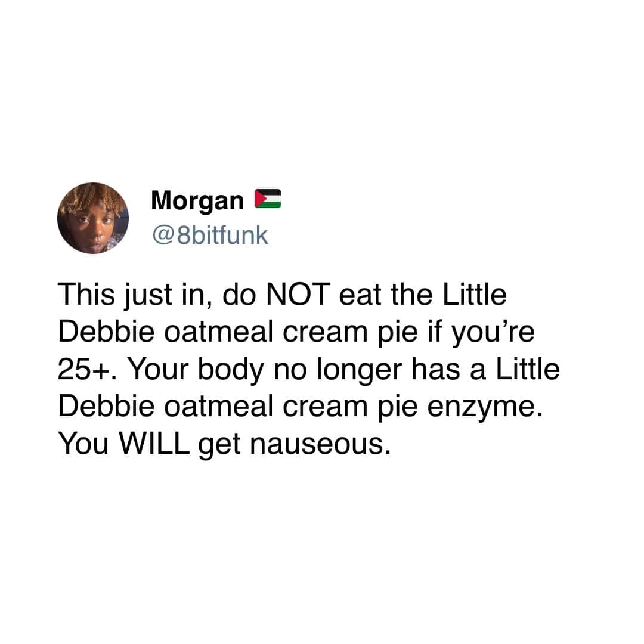The height and width of the screenshot is (644, 644).
Task: Click first 'oatmeal' word on second line
Action: click(x=218, y=332)
